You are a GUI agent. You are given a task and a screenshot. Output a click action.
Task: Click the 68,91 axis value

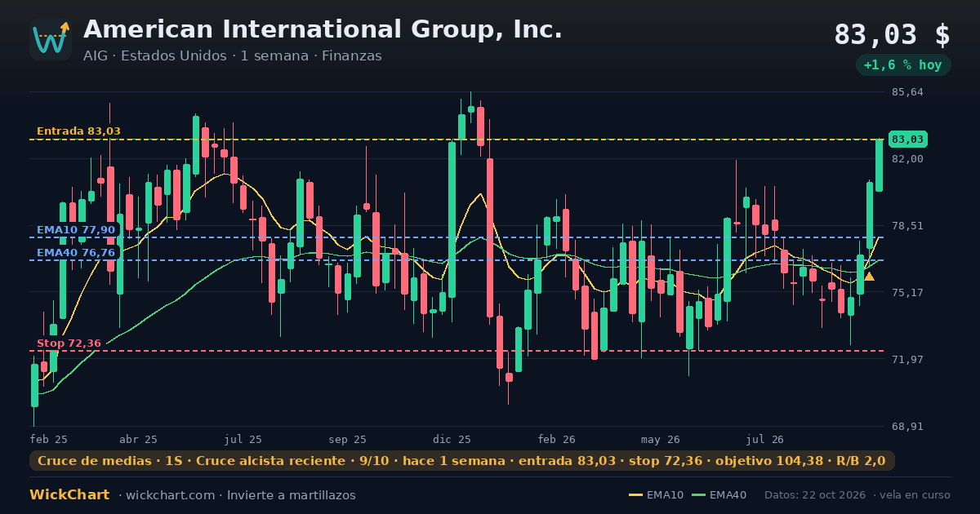pyautogui.click(x=907, y=426)
